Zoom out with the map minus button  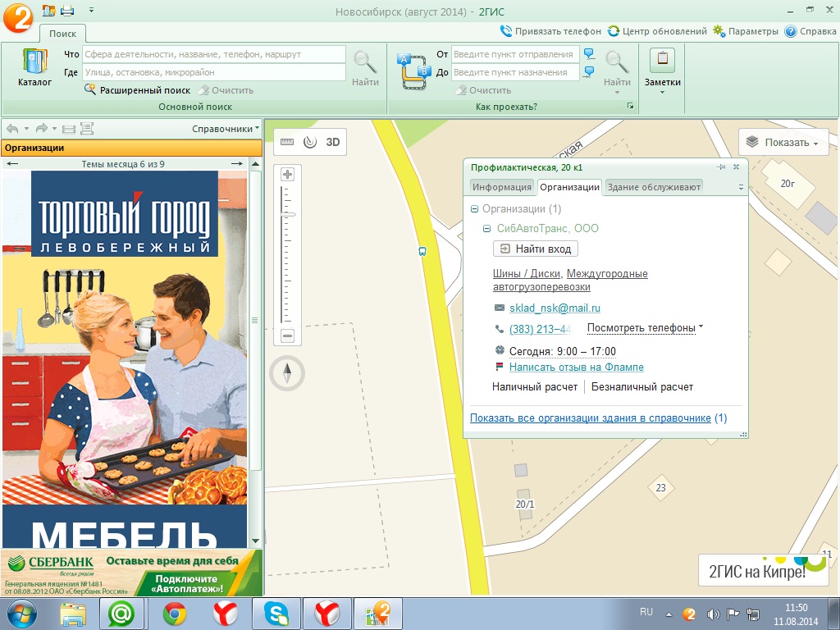tap(287, 336)
